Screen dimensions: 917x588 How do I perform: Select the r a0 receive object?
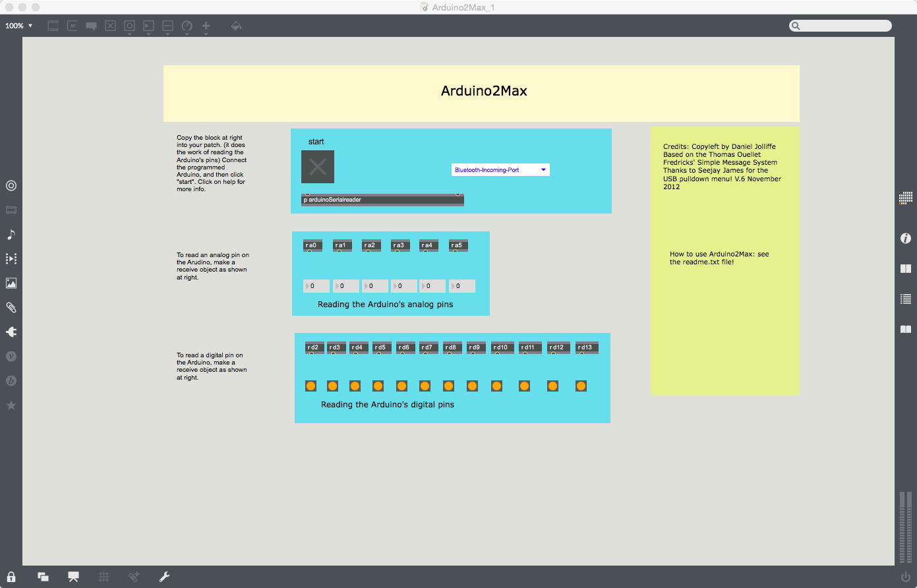(x=312, y=245)
